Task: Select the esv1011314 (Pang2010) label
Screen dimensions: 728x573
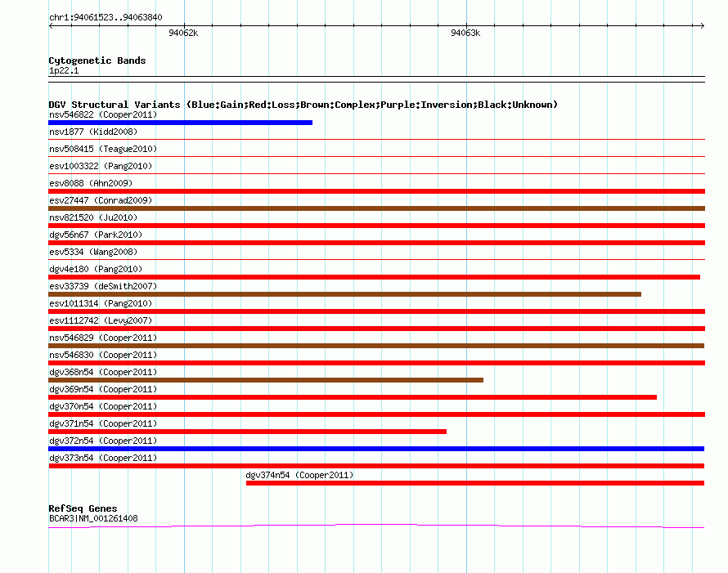Action: pyautogui.click(x=101, y=303)
